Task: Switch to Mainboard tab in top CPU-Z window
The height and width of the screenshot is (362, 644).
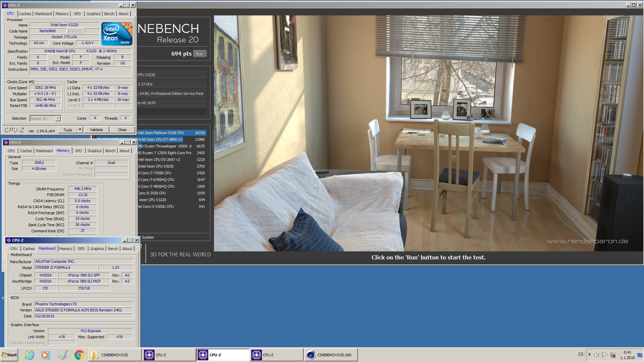Action: [x=43, y=14]
